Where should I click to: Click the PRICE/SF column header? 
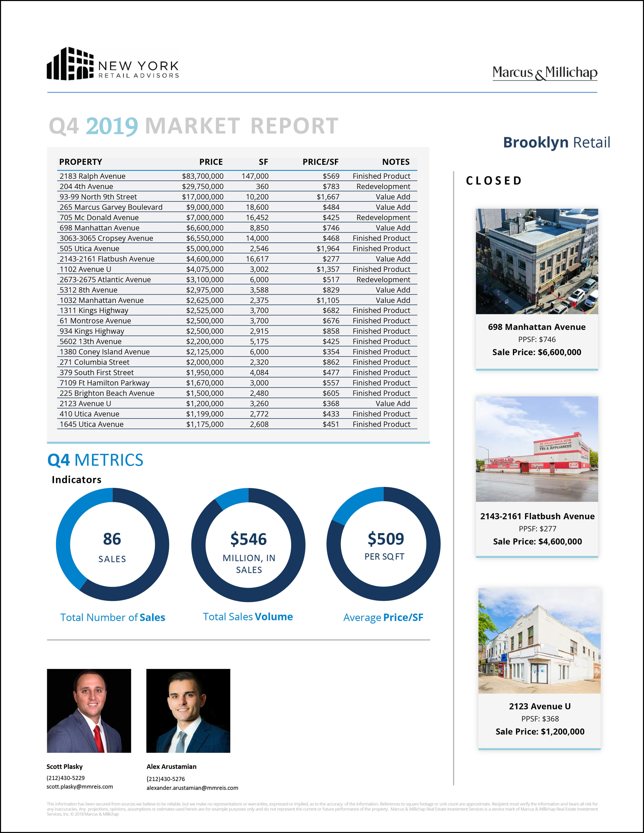[320, 162]
